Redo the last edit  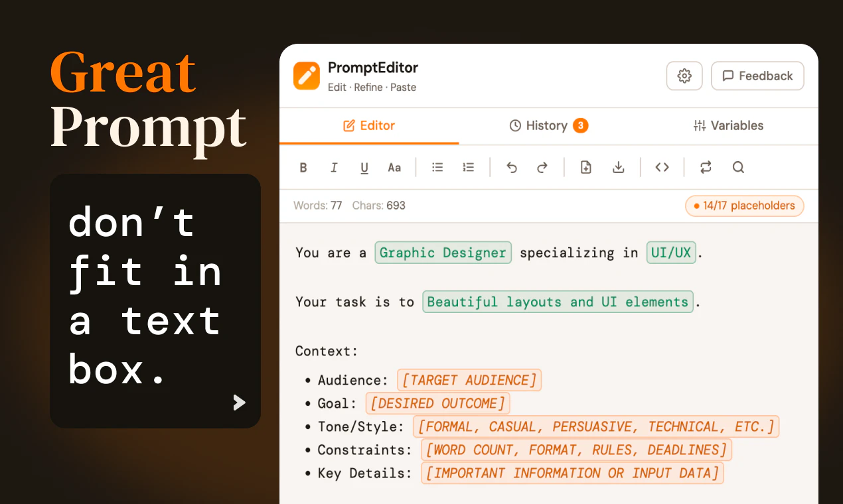[x=542, y=168]
